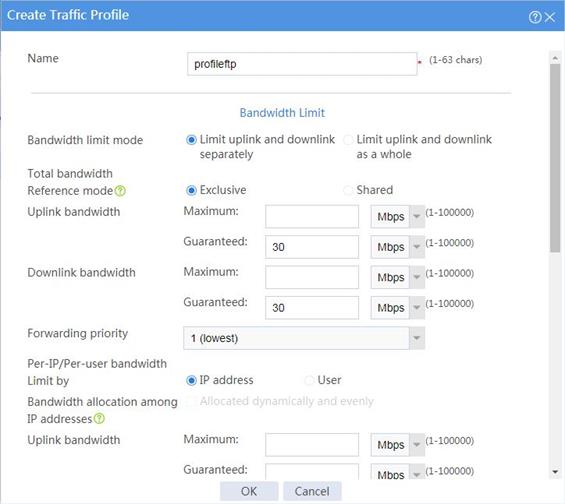Choose User for per-user limit
565x504 pixels.
(309, 380)
